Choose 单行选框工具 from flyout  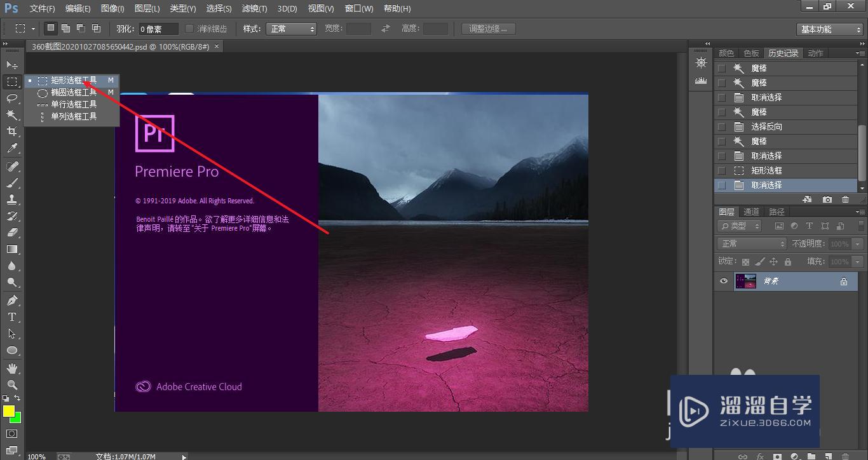tap(72, 104)
